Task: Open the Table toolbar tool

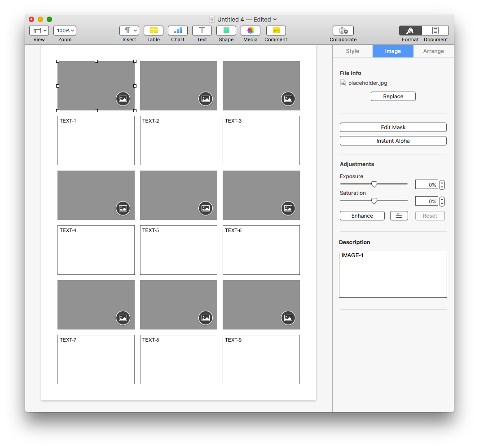Action: 154,31
